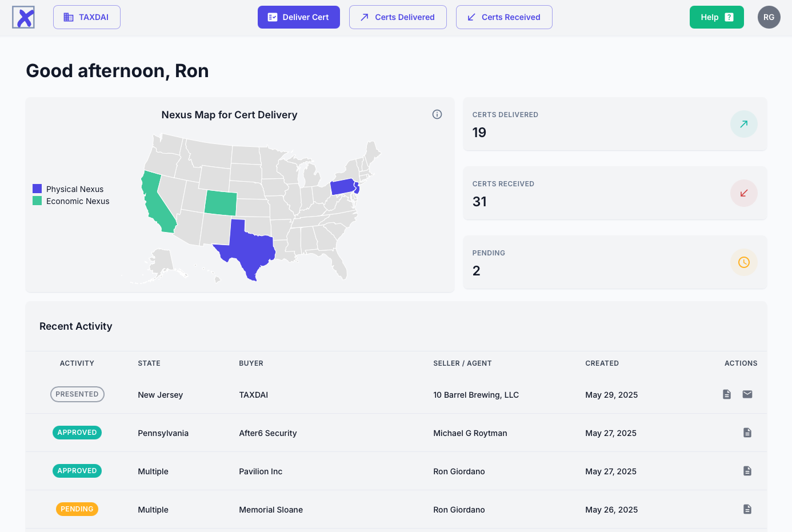Click the PENDING status badge
Screen dimensions: 792x532
77,509
